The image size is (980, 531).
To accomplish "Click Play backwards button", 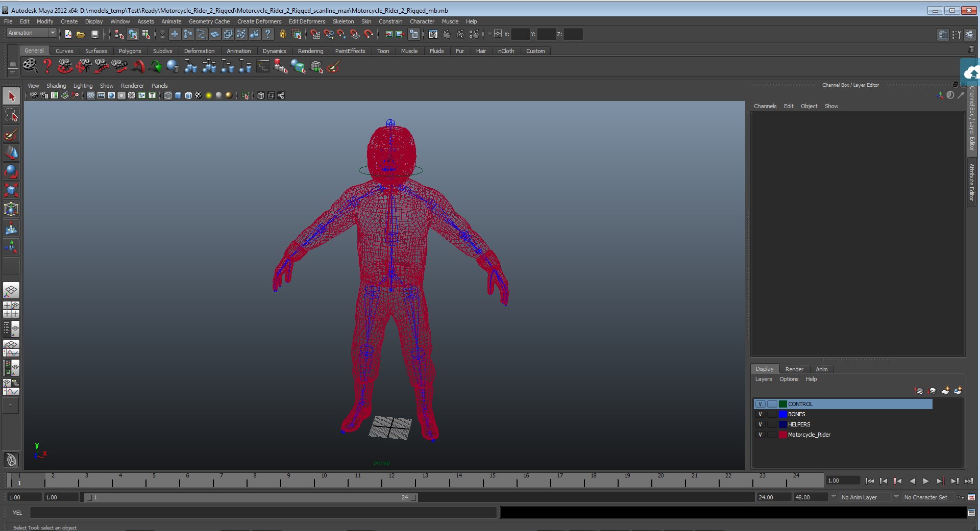I will (912, 481).
